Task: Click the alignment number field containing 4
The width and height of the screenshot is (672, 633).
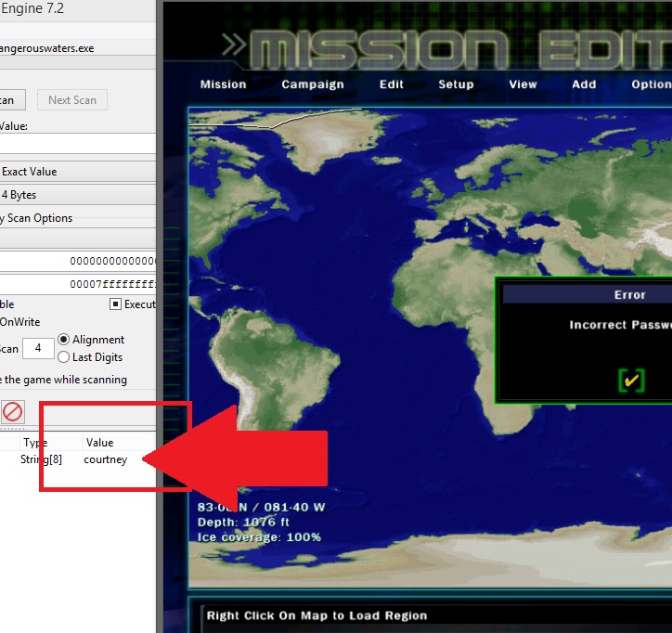Action: click(x=38, y=348)
